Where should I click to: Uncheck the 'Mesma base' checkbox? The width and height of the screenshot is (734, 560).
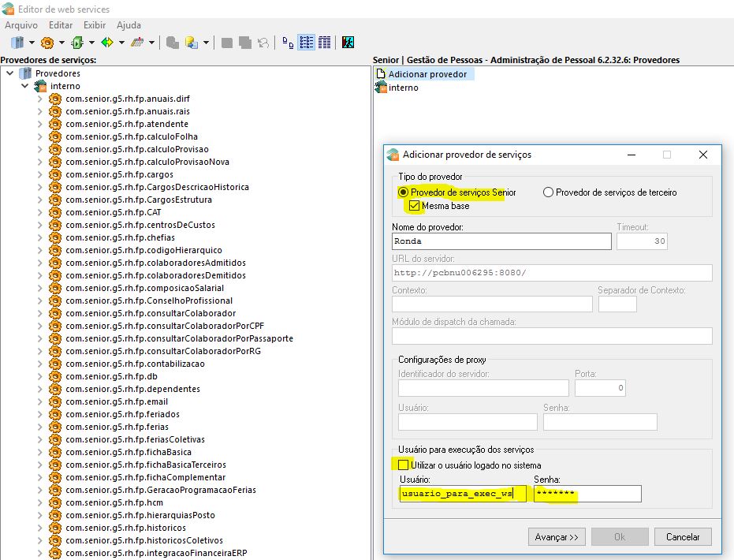point(414,206)
